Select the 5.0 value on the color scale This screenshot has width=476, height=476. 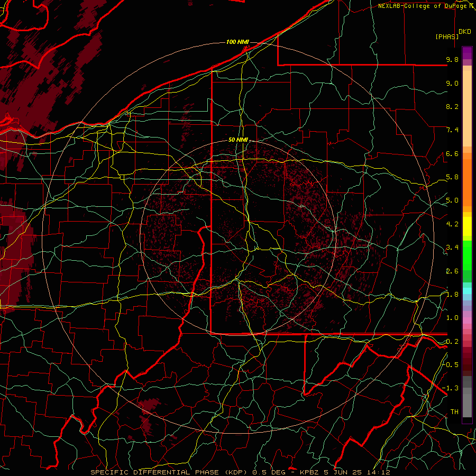[x=452, y=200]
